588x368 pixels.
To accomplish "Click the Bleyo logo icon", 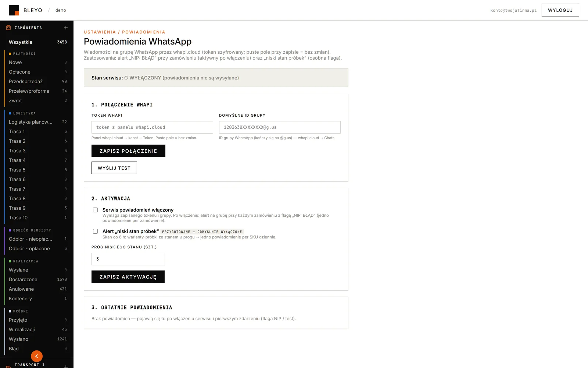I will [x=14, y=10].
